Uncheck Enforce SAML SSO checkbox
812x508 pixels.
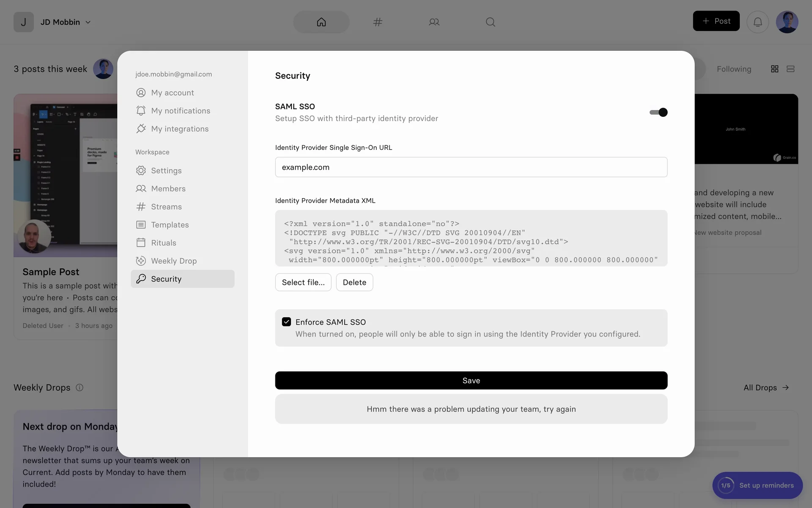pyautogui.click(x=286, y=322)
